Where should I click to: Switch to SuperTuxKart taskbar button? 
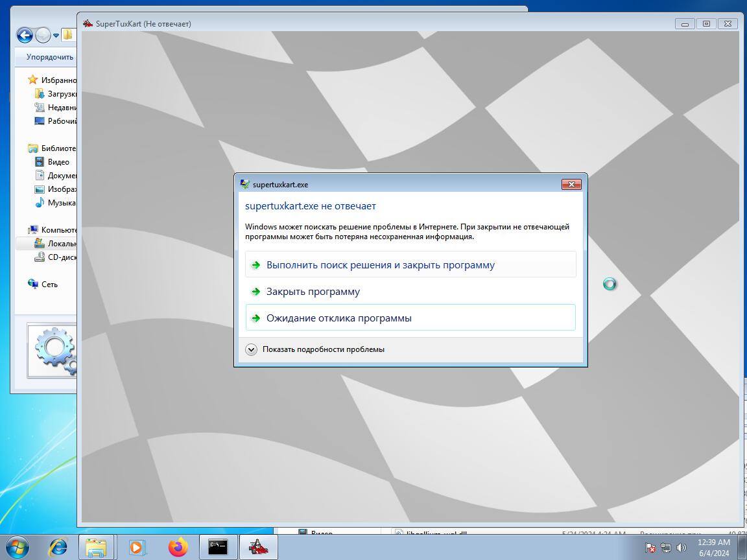[259, 547]
